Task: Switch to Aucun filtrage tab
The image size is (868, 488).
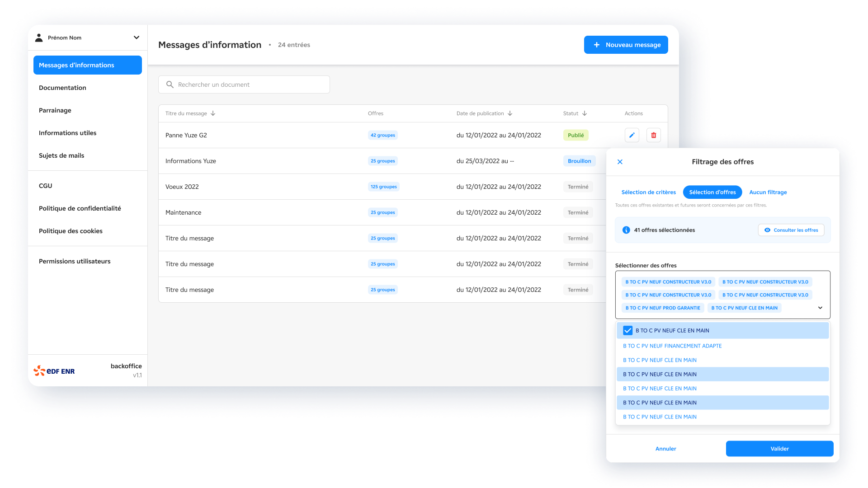Action: pyautogui.click(x=768, y=192)
